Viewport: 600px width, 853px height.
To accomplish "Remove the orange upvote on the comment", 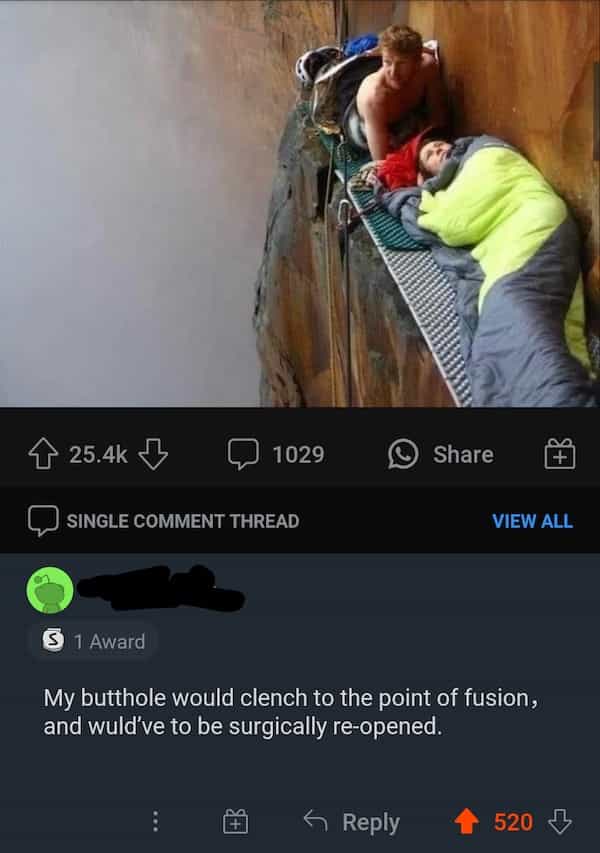I will click(467, 821).
